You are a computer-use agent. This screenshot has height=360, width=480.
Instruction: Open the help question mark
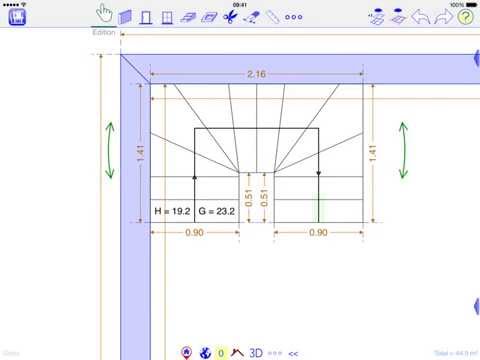click(x=465, y=17)
